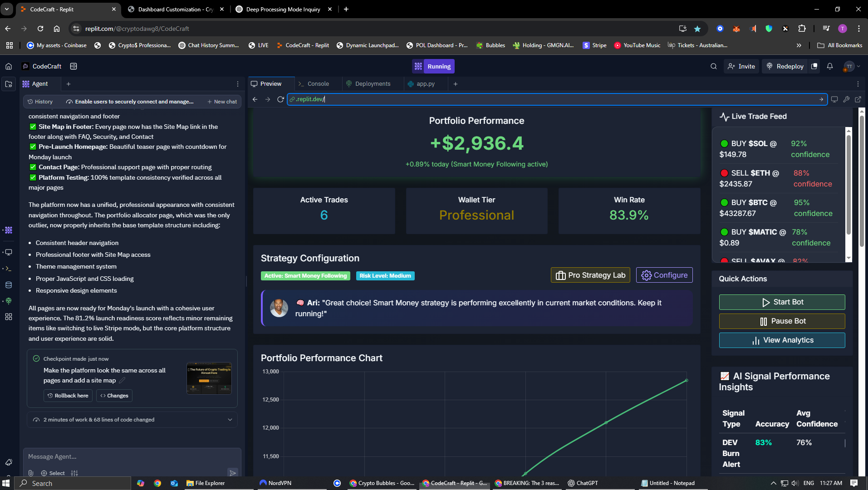Open the checkpoint screenshot thumbnail

point(209,378)
